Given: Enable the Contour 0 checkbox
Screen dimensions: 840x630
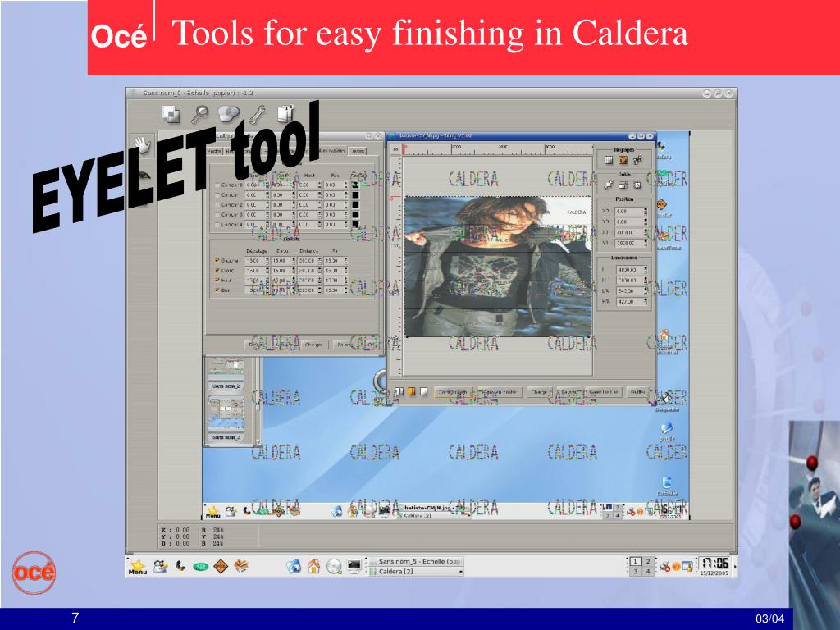Looking at the screenshot, I should coord(217,185).
